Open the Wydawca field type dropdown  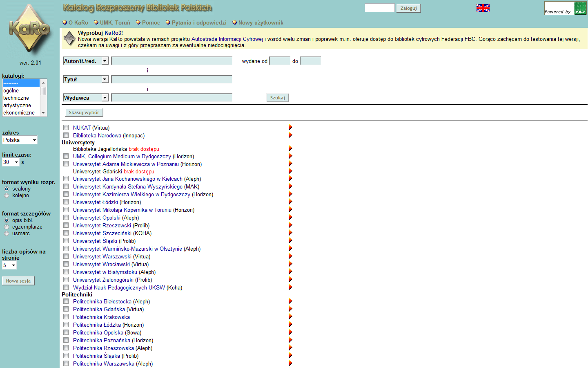pyautogui.click(x=86, y=98)
